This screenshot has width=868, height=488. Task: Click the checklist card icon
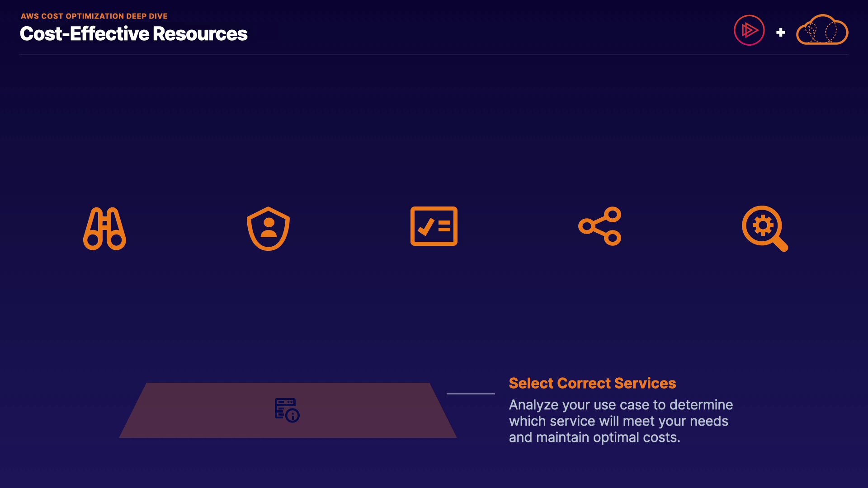[x=434, y=226]
